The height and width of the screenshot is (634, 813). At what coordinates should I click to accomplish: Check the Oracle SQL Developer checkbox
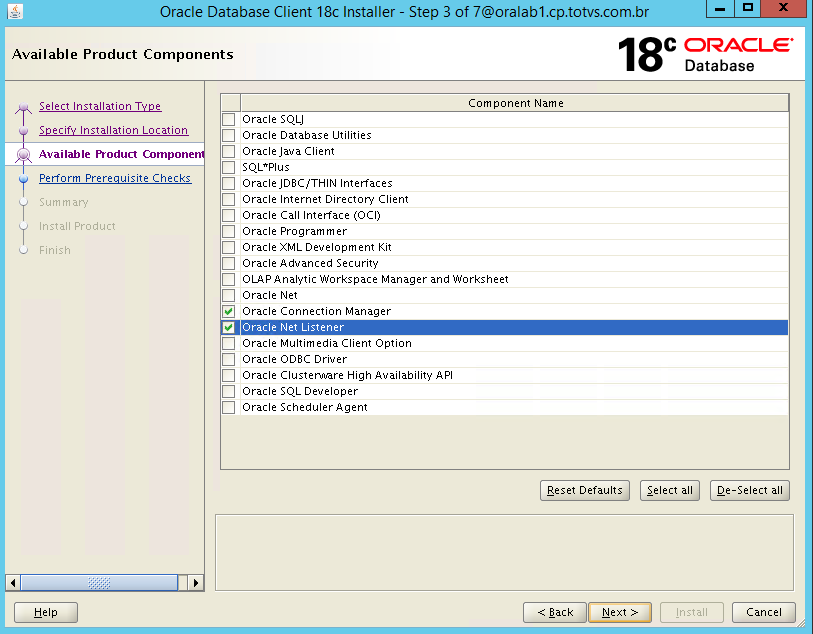coord(229,391)
